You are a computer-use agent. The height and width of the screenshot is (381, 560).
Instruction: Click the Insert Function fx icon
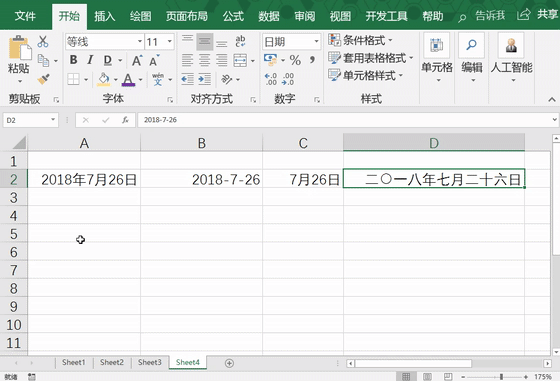click(125, 120)
